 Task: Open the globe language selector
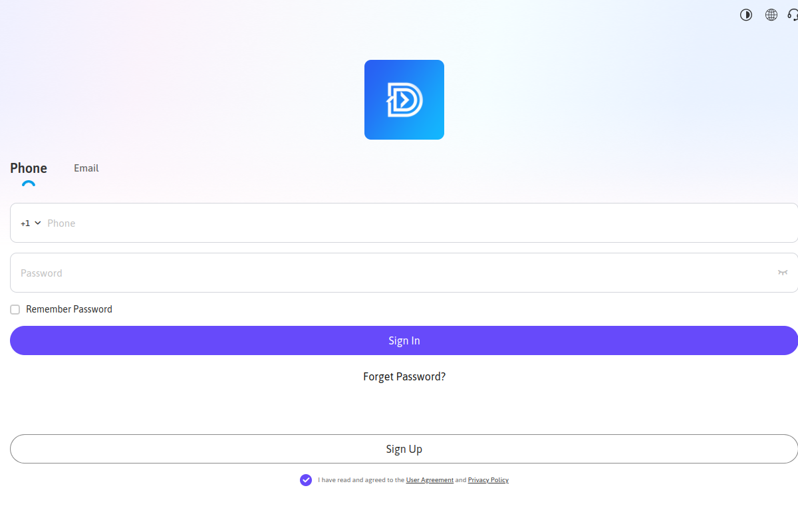(x=771, y=15)
